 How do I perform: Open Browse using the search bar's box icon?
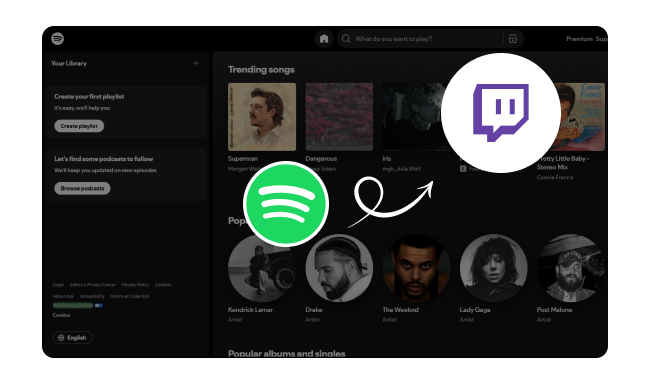pyautogui.click(x=513, y=39)
